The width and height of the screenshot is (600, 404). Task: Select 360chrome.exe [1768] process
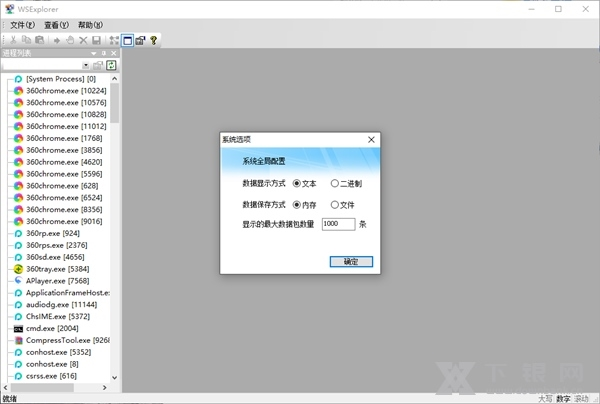pos(64,138)
